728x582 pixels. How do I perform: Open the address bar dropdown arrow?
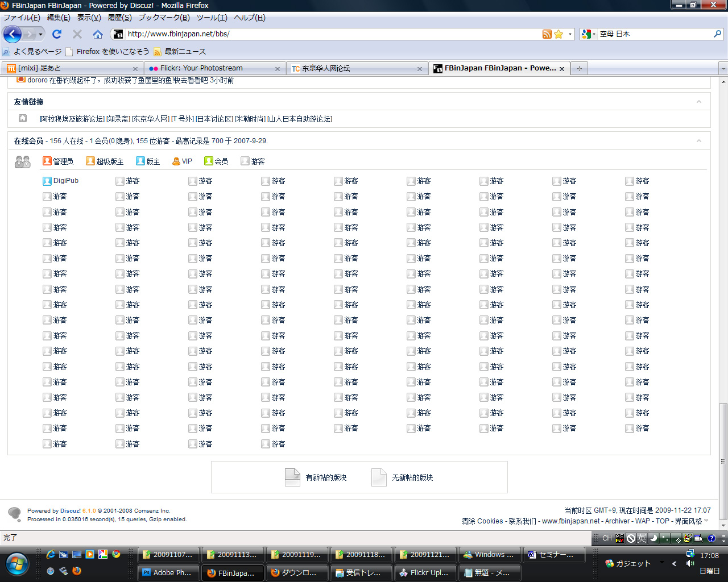point(570,34)
